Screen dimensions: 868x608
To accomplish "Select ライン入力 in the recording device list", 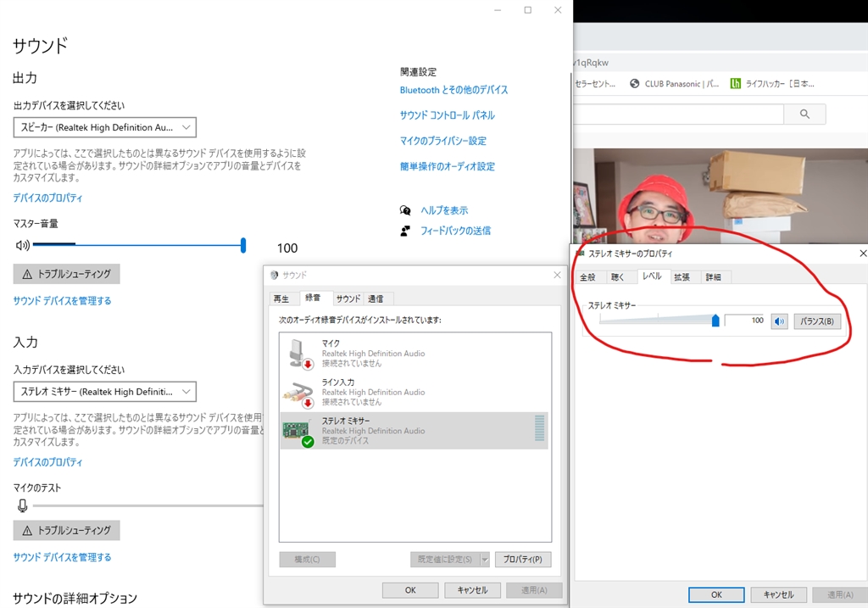I will (x=414, y=392).
